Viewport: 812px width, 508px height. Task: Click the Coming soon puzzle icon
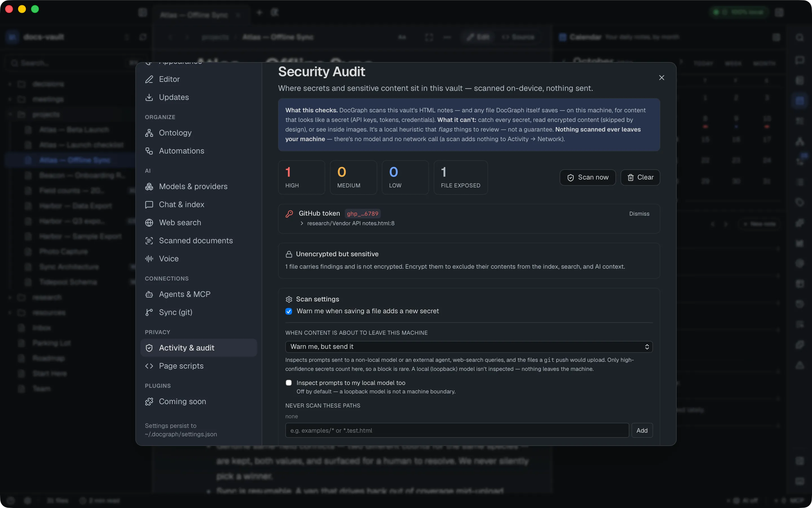(149, 402)
